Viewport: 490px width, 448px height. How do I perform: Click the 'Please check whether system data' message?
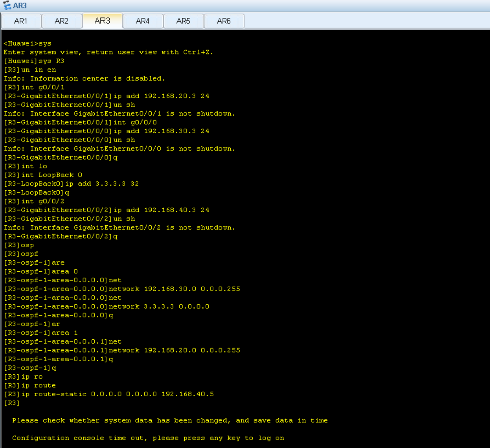(x=170, y=420)
